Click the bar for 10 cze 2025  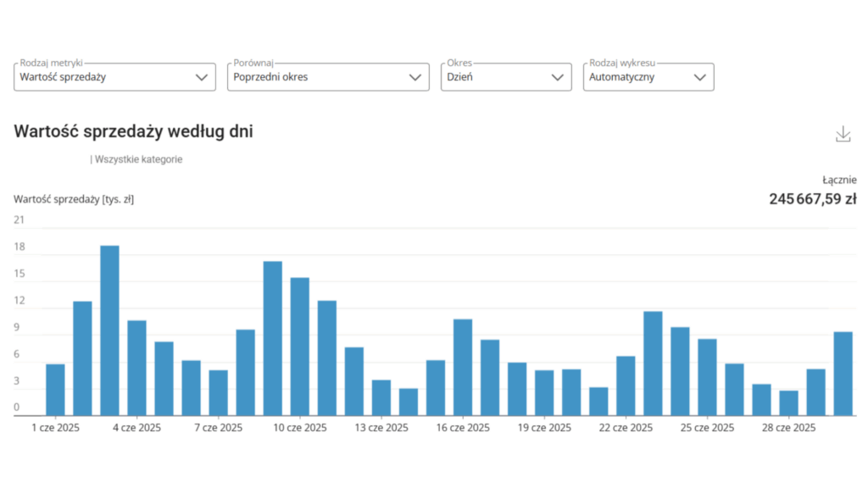click(300, 347)
